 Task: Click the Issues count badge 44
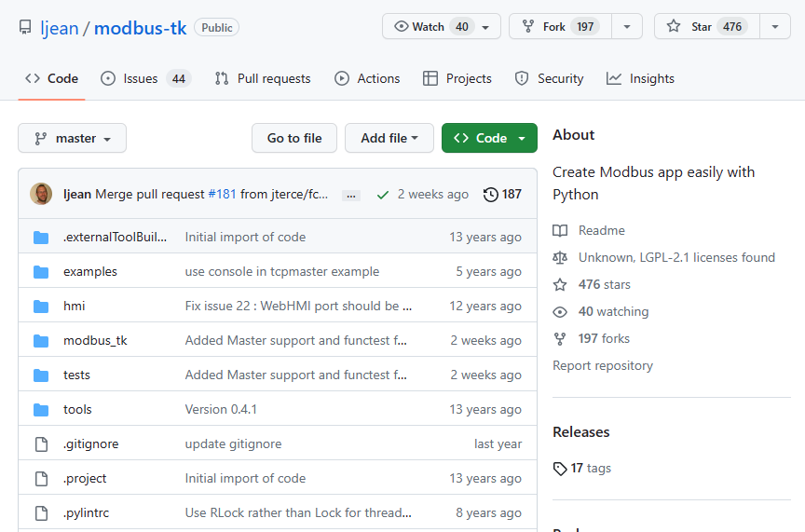pos(178,78)
